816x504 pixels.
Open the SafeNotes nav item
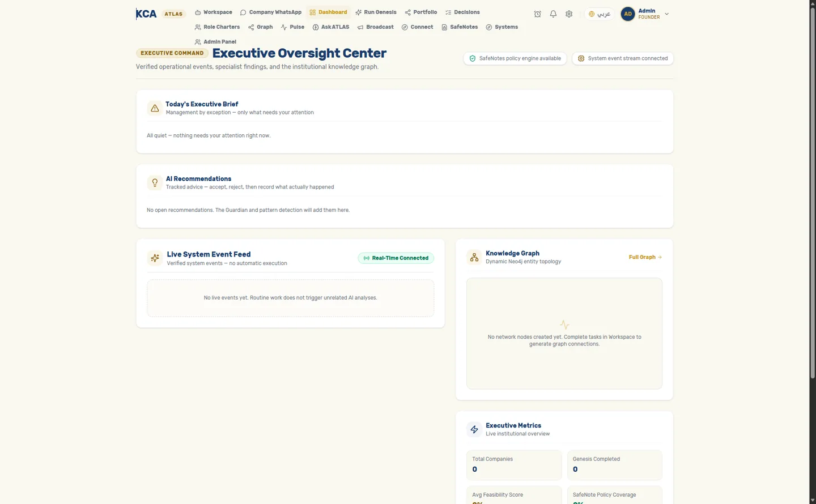pos(460,27)
